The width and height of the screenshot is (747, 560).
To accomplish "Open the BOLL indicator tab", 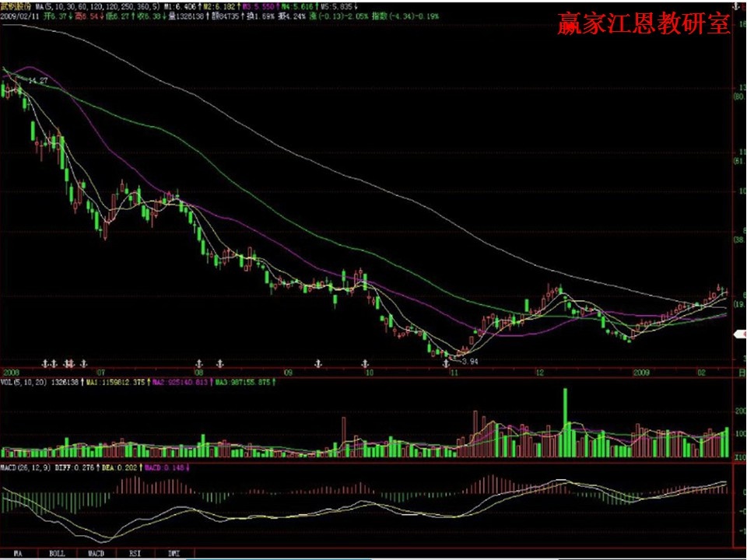I will pos(57,554).
